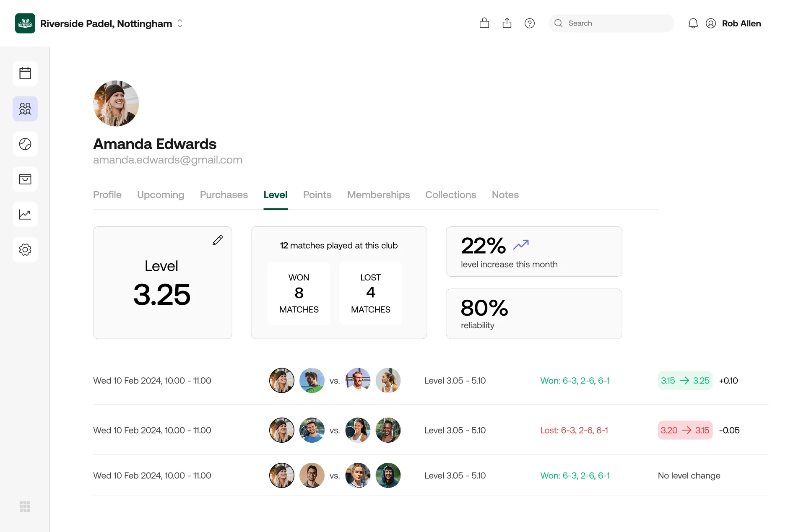The image size is (801, 532).
Task: Open the help question mark icon
Action: point(529,23)
